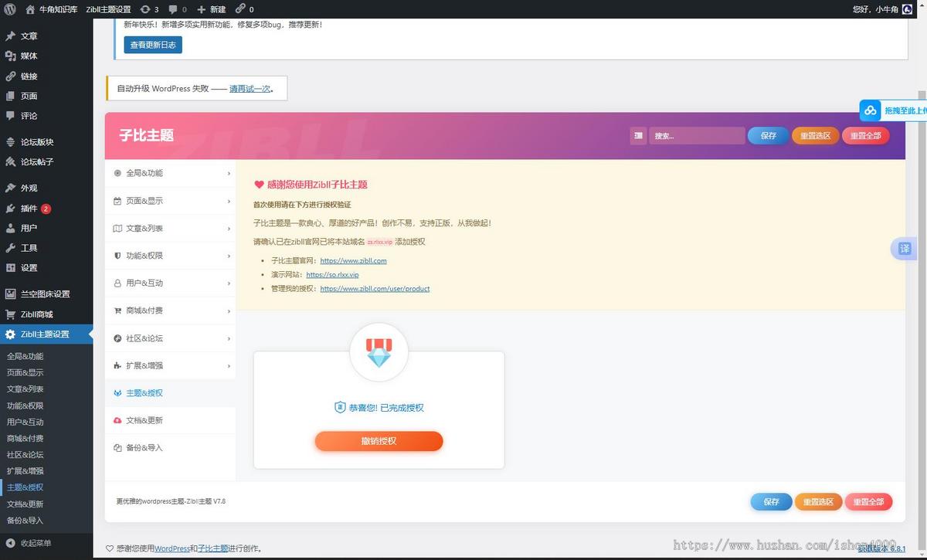
Task: Click the page icon next to 页面
Action: [10, 97]
